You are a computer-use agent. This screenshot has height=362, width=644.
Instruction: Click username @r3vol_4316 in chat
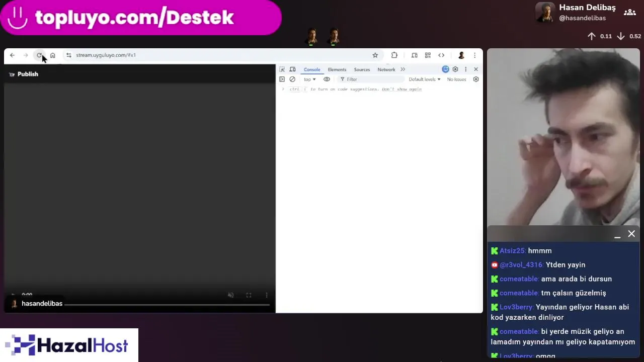pyautogui.click(x=521, y=265)
